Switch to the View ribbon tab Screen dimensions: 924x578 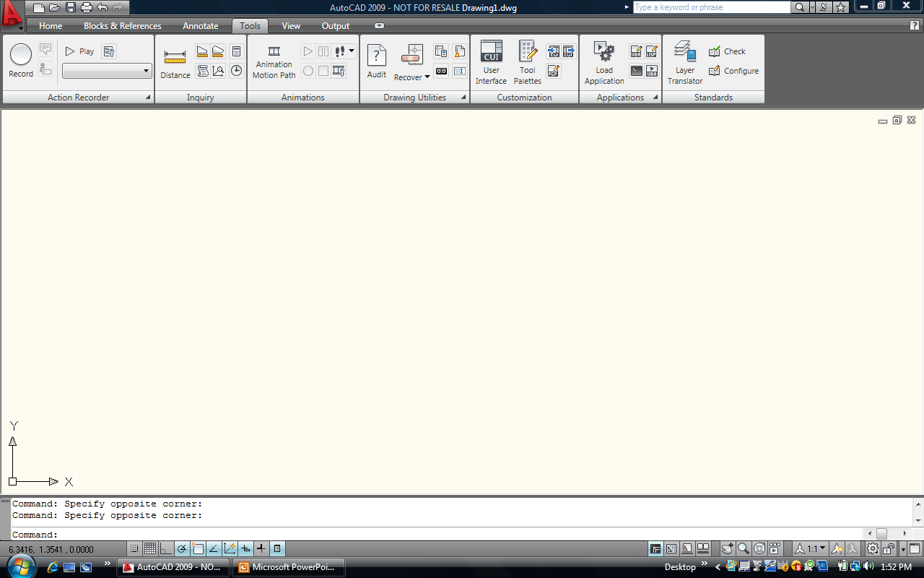(291, 26)
